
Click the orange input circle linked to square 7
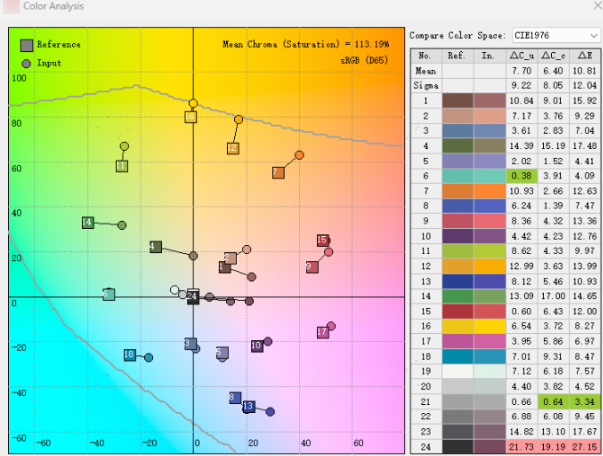tap(299, 156)
